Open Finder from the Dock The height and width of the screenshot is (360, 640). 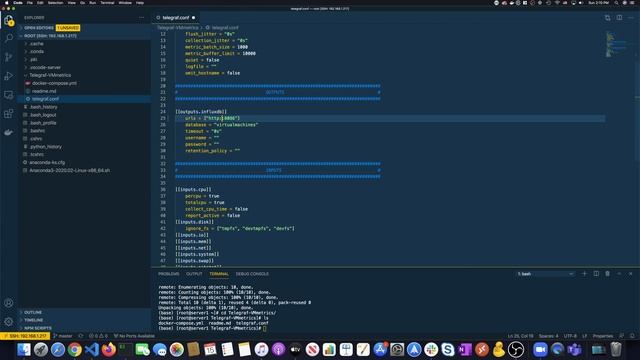(24, 350)
